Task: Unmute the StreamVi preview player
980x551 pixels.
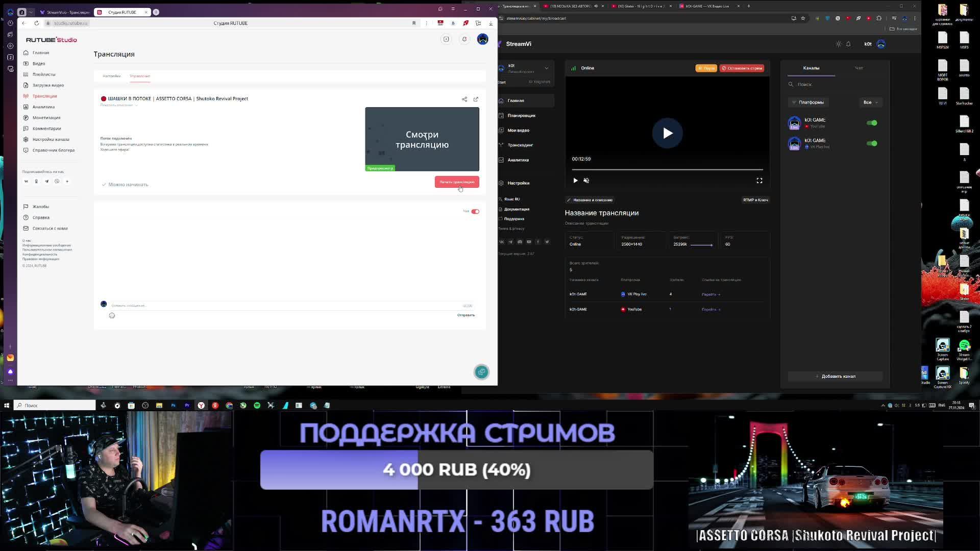Action: pos(586,181)
